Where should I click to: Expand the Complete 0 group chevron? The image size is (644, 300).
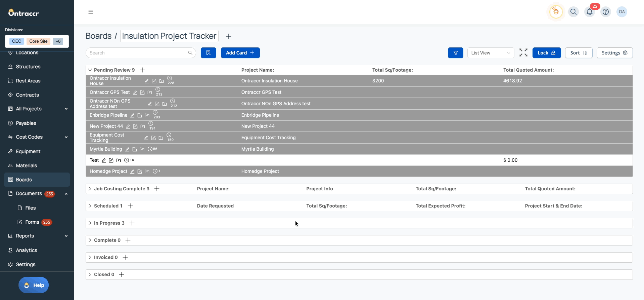pyautogui.click(x=90, y=240)
